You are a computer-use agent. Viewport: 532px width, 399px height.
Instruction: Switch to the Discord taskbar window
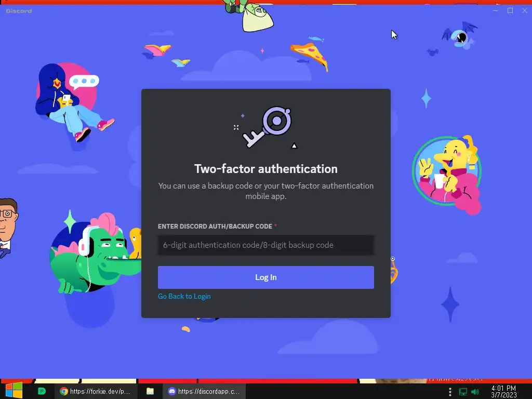click(x=204, y=391)
